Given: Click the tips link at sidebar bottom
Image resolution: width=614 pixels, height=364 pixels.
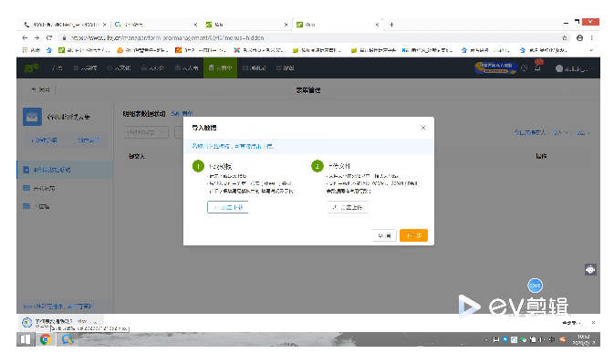Looking at the screenshot, I should point(58,307).
